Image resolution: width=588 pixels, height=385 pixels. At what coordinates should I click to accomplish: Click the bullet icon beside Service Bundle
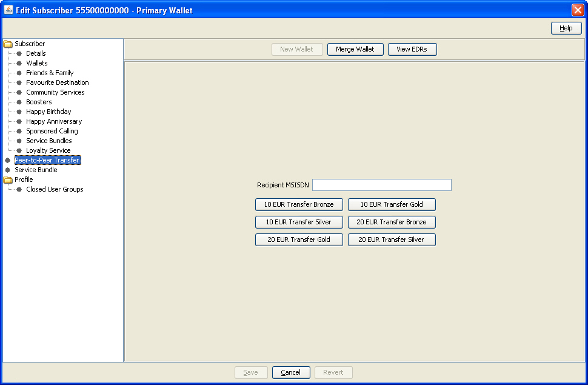pyautogui.click(x=8, y=170)
